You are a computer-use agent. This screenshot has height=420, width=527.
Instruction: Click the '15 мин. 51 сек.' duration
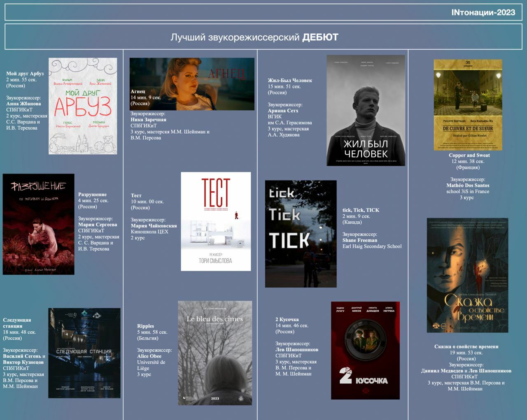click(284, 86)
